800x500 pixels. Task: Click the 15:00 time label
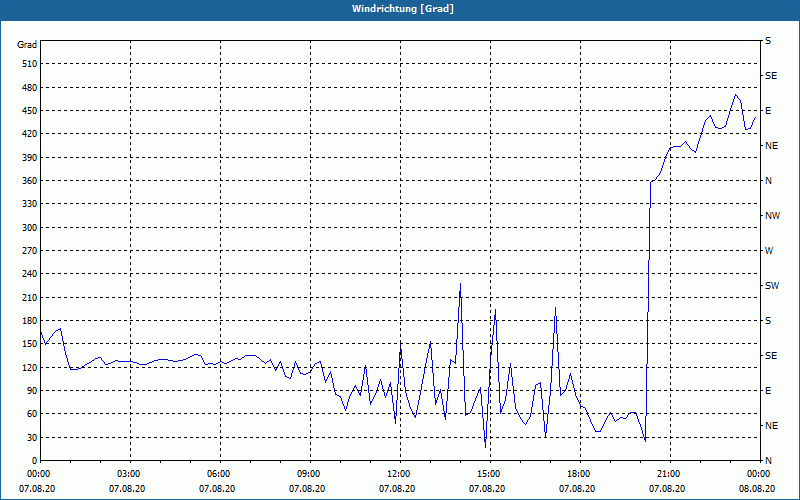(x=491, y=474)
